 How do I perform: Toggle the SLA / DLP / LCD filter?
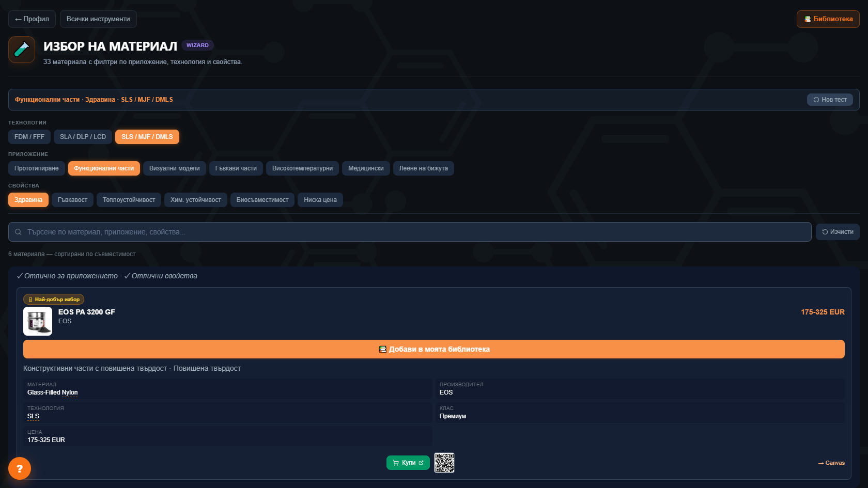pyautogui.click(x=83, y=137)
